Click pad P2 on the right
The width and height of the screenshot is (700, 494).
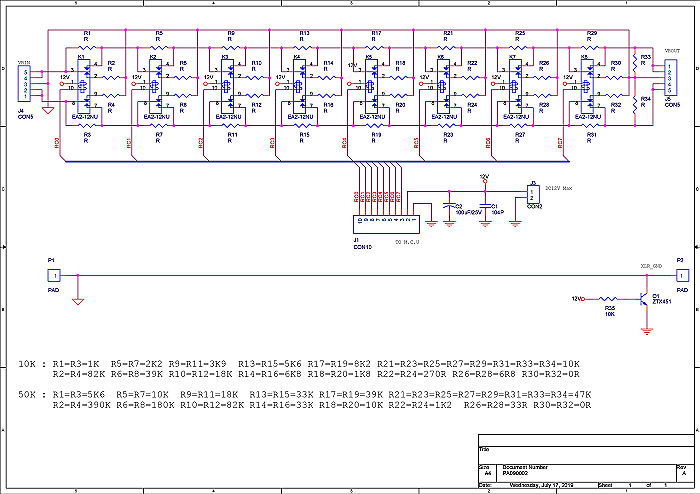(x=681, y=276)
